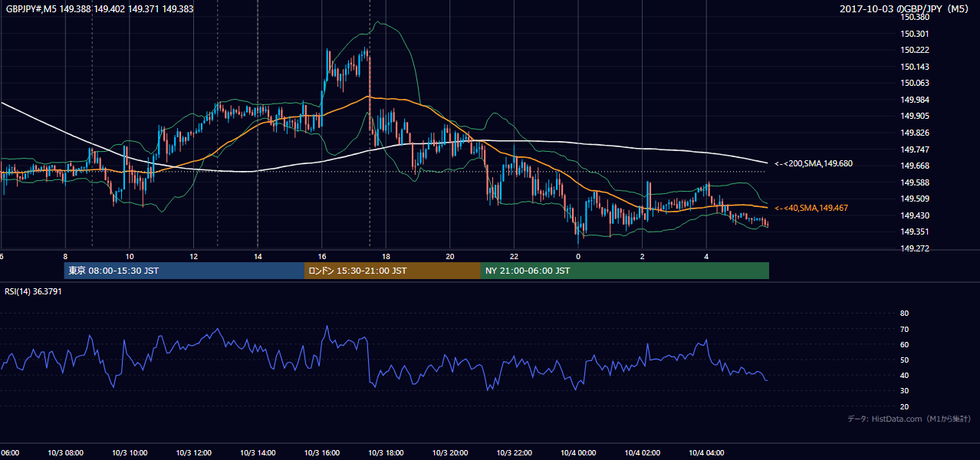Image resolution: width=980 pixels, height=460 pixels.
Task: Click the 150.380 price axis label
Action: click(x=915, y=17)
